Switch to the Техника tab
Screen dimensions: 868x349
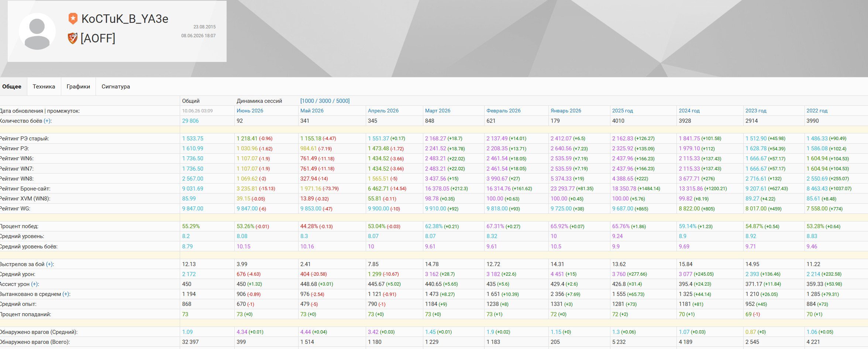44,87
